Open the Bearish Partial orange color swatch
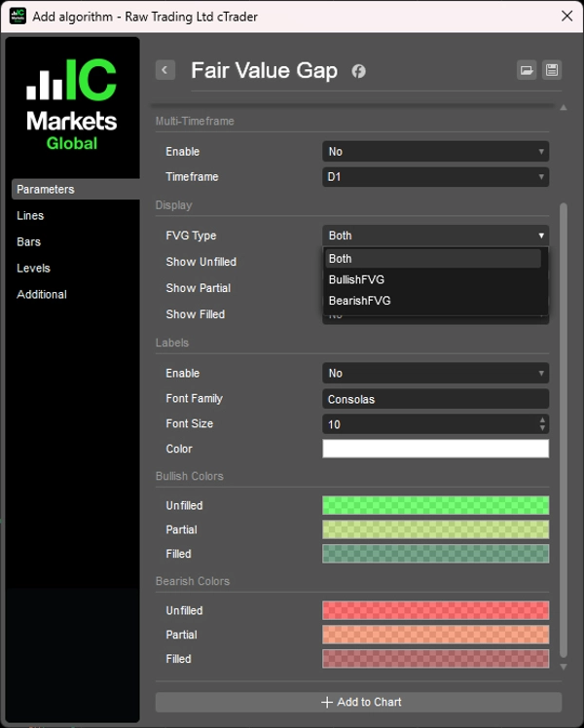 [435, 635]
